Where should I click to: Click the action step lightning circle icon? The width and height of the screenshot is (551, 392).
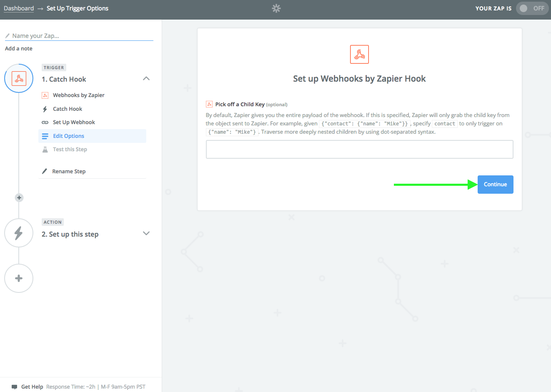point(19,233)
